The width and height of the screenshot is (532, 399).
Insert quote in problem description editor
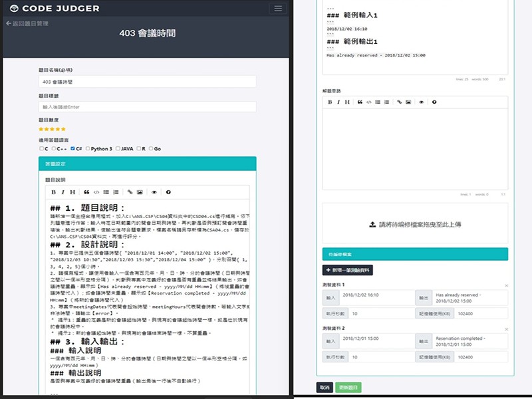[x=86, y=192]
